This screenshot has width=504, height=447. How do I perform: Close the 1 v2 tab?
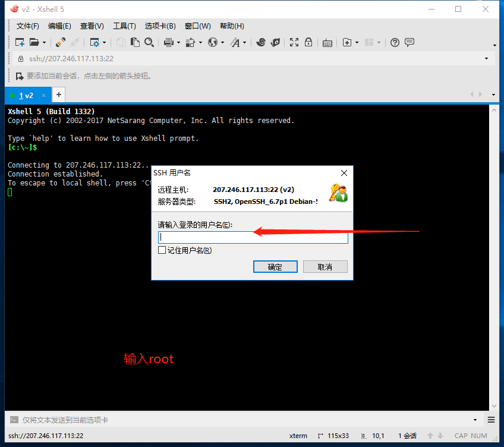(x=44, y=96)
